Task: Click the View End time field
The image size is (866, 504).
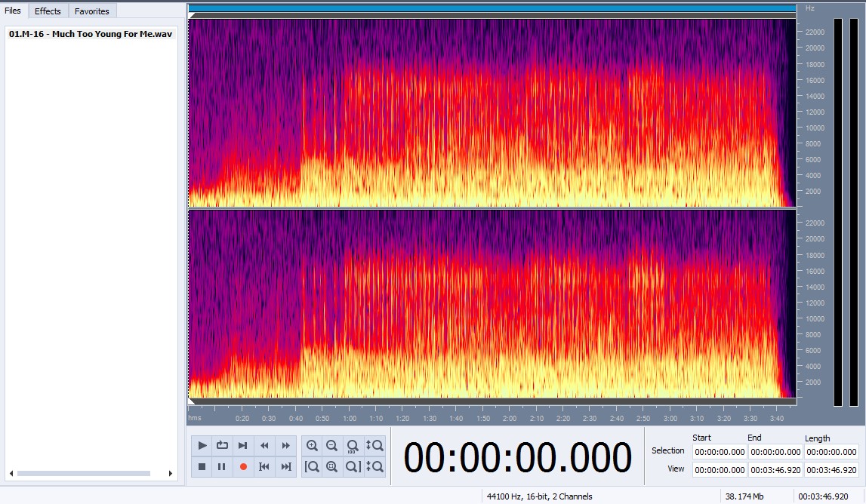Action: coord(775,470)
